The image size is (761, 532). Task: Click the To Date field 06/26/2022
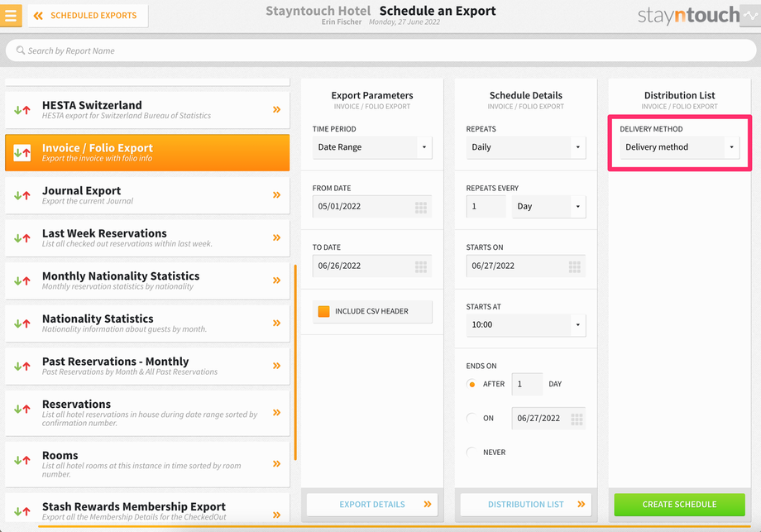coord(372,266)
